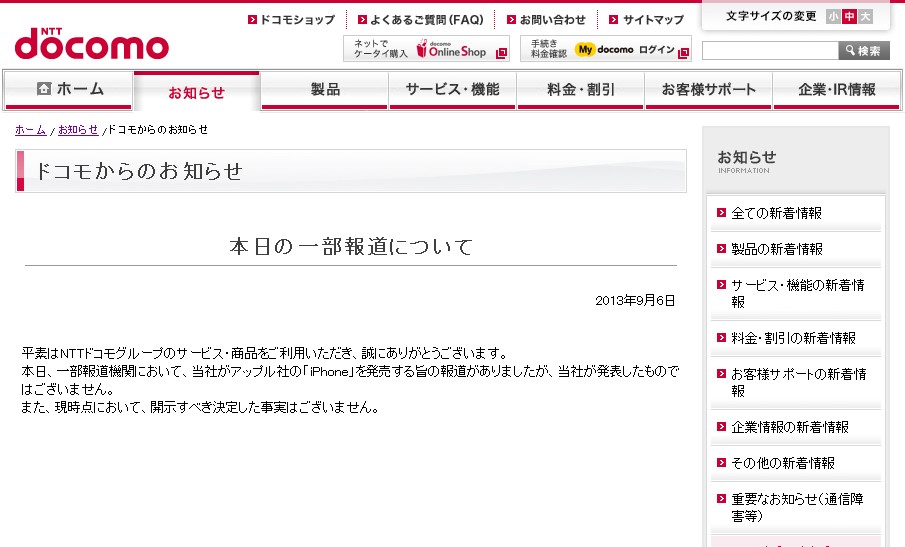905x547 pixels.
Task: Click the date 2013年9月6日
Action: coord(635,301)
